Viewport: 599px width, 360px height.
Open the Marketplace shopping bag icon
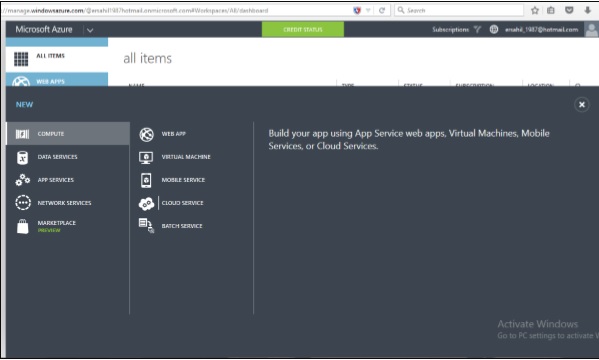(23, 226)
